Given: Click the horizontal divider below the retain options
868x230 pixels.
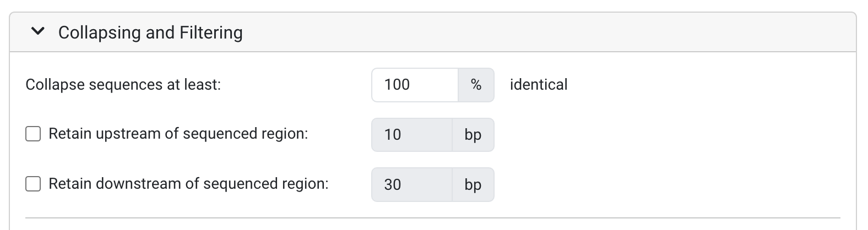Looking at the screenshot, I should (432, 218).
